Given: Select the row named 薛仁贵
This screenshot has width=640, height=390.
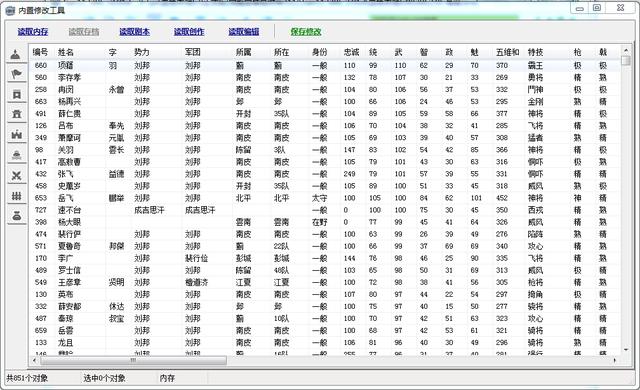Looking at the screenshot, I should pyautogui.click(x=325, y=113).
